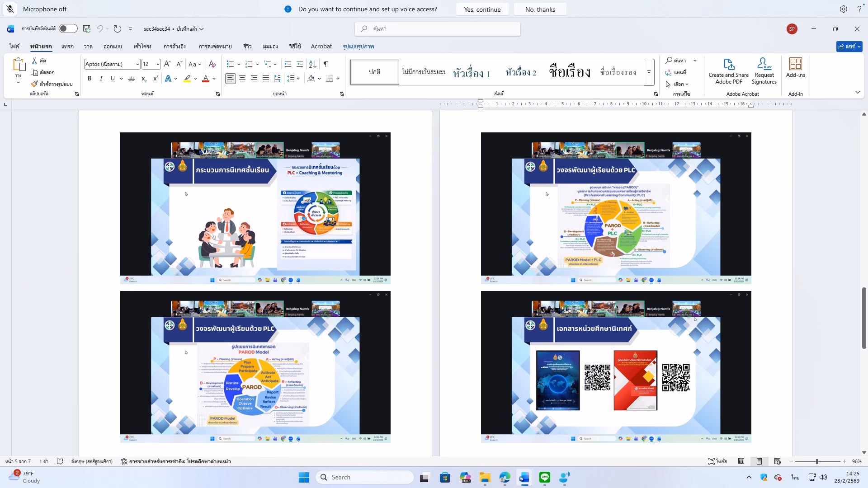Switch to the Picture Format tab

click(x=358, y=47)
